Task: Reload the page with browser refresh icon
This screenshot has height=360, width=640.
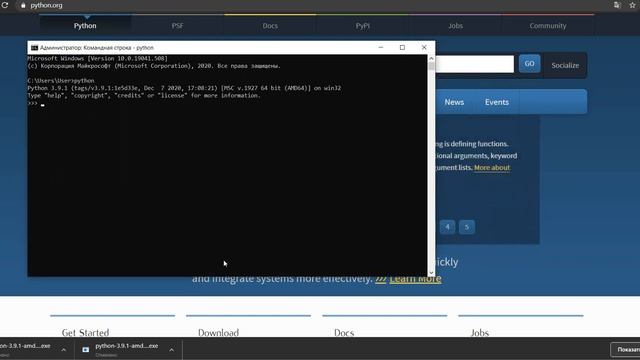Action: [5, 5]
